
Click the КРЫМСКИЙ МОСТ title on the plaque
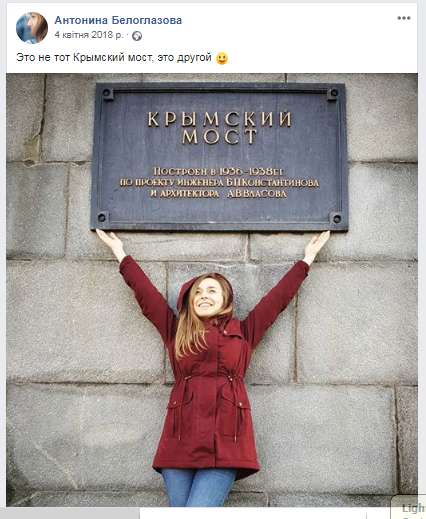point(220,128)
